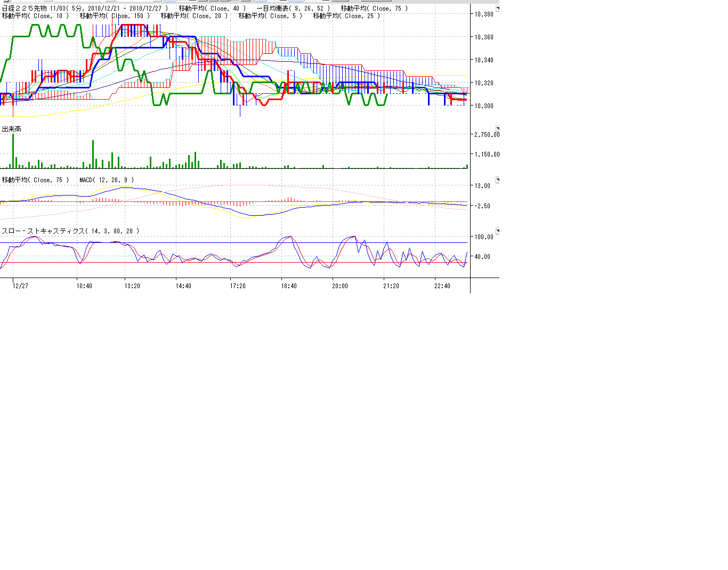
Task: Open the slow stochastics panel dropdown arrow
Action: click(497, 231)
